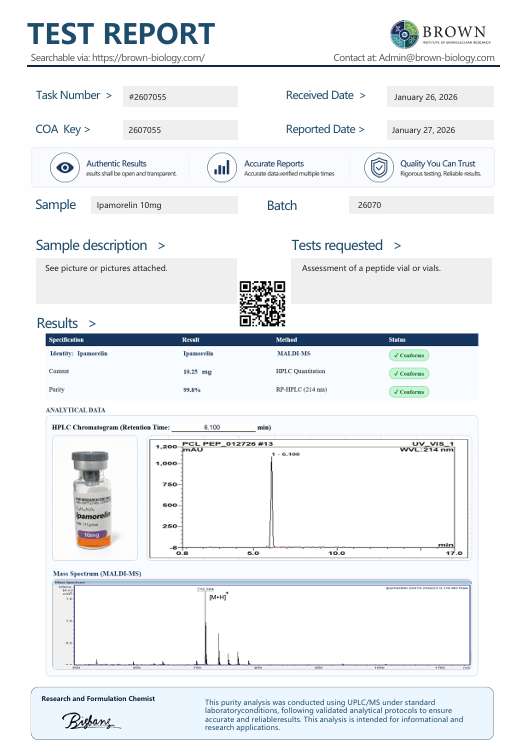524x743 pixels.
Task: Click the bar chart icon beside Accurate Reports
Action: [x=222, y=167]
